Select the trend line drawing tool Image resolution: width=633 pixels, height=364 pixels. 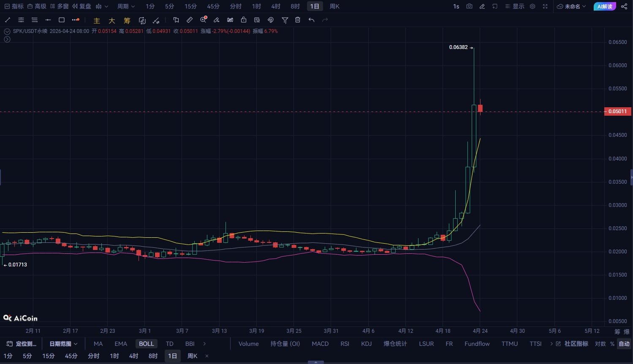point(8,20)
